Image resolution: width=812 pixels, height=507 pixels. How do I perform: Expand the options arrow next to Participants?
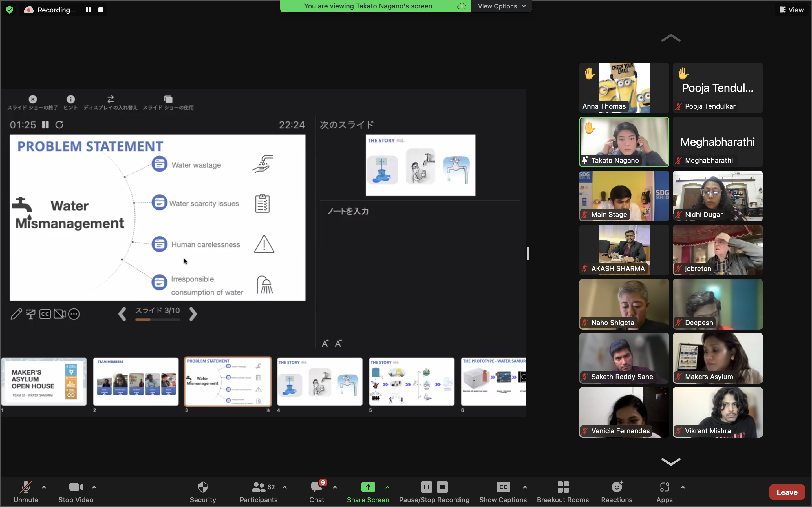coord(285,487)
